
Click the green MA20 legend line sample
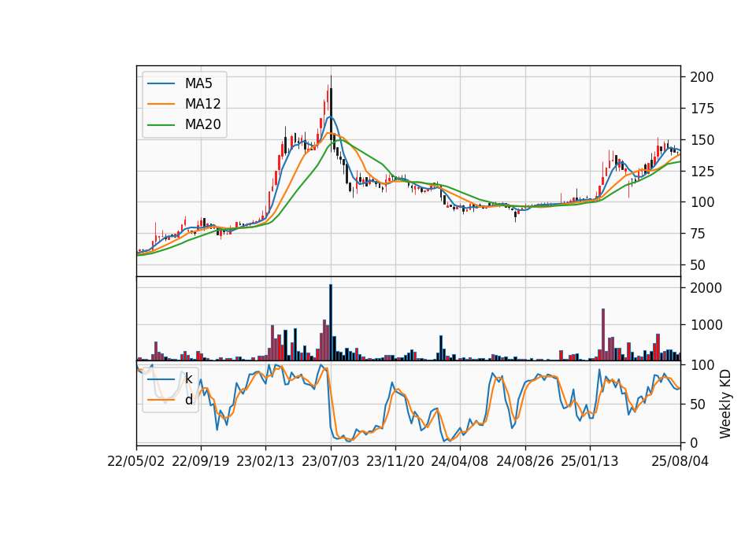click(x=161, y=125)
